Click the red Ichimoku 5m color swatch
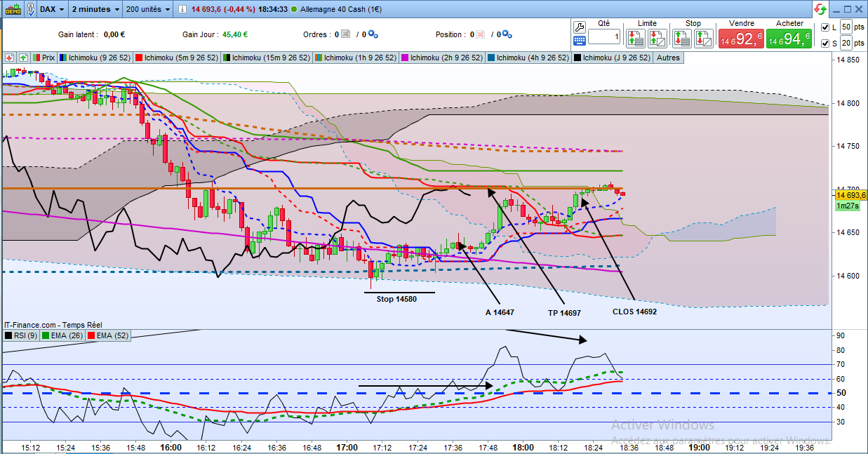Screen dimensions: 868x454 pyautogui.click(x=140, y=58)
